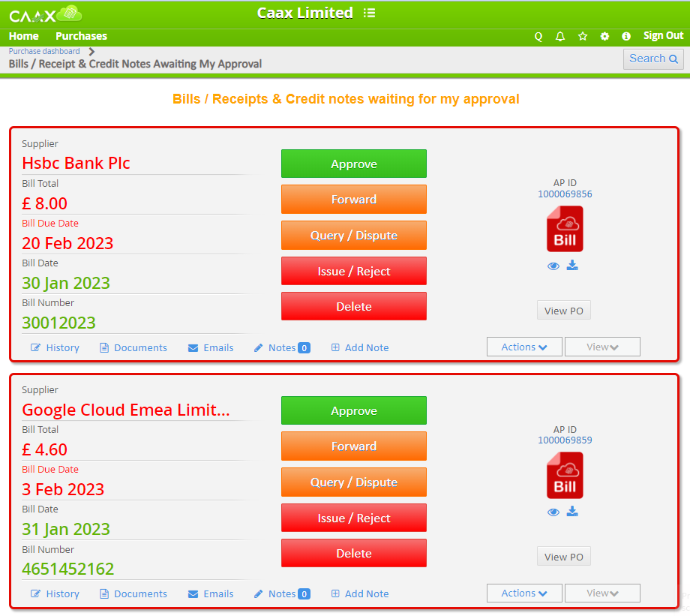This screenshot has width=690, height=616.
Task: Open Documents for Hsbc Bank bill
Action: 133,348
